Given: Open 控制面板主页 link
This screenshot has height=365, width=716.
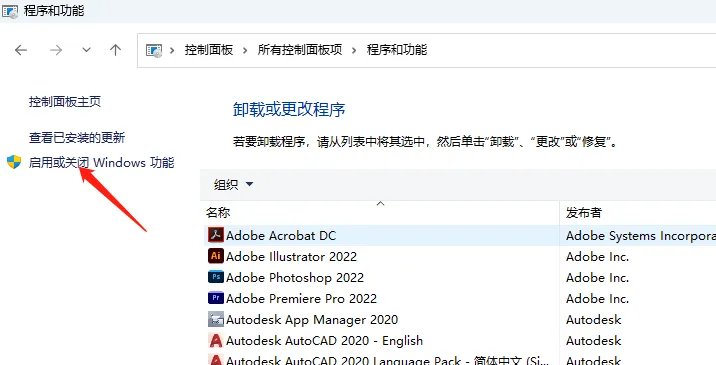Looking at the screenshot, I should [65, 101].
